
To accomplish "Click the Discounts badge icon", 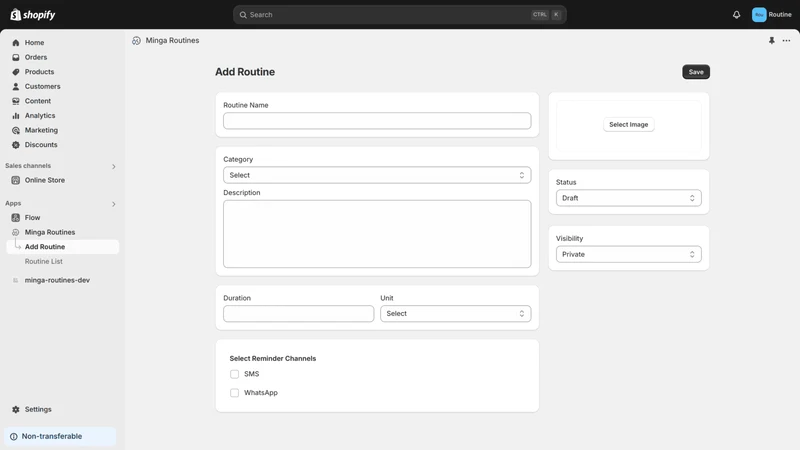I will (x=16, y=145).
